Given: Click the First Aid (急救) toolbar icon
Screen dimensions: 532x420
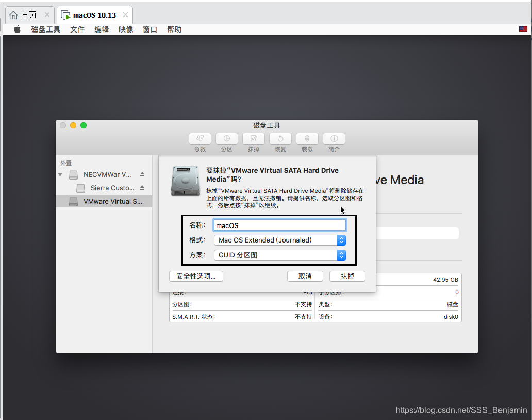Looking at the screenshot, I should click(x=200, y=138).
